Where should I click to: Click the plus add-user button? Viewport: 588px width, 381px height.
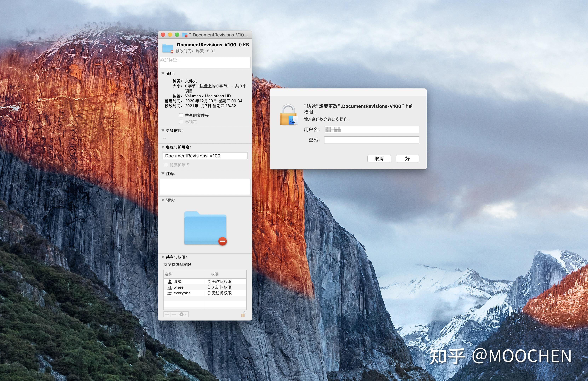click(x=167, y=314)
